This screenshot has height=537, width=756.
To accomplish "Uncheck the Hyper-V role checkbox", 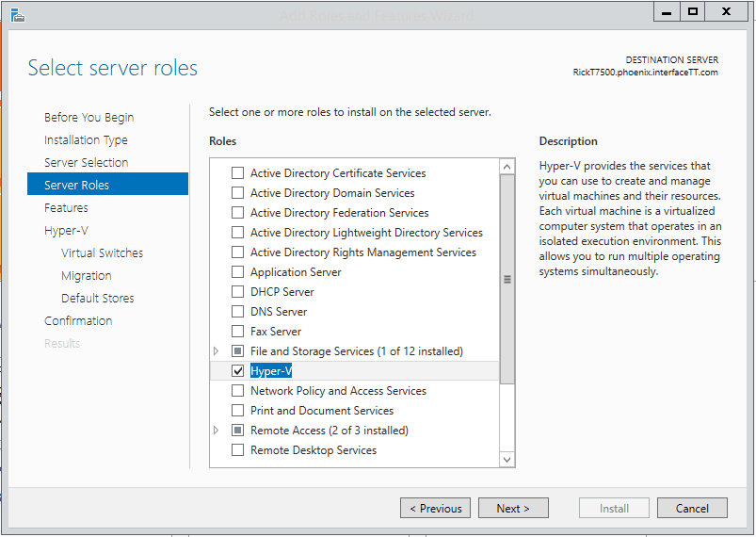I will (237, 371).
